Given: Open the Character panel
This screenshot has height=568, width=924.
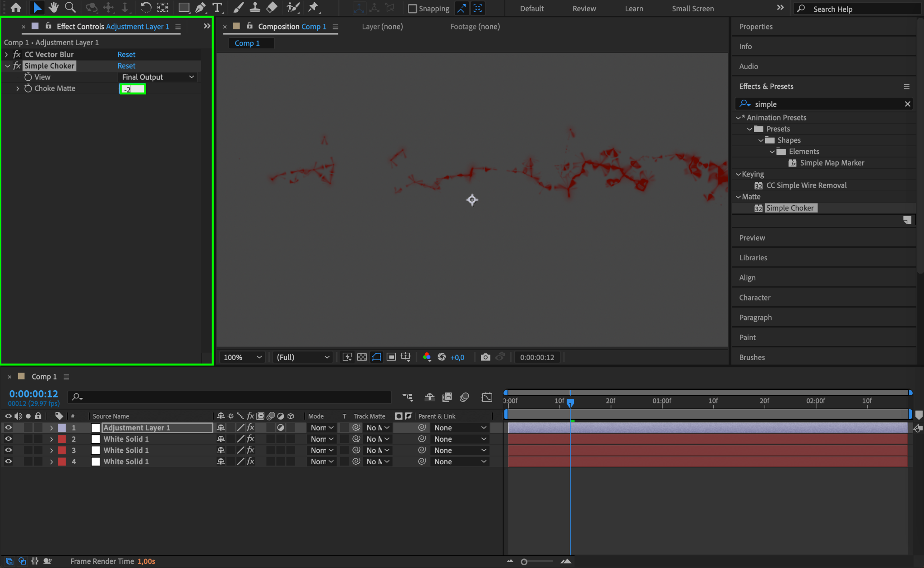Looking at the screenshot, I should (754, 298).
